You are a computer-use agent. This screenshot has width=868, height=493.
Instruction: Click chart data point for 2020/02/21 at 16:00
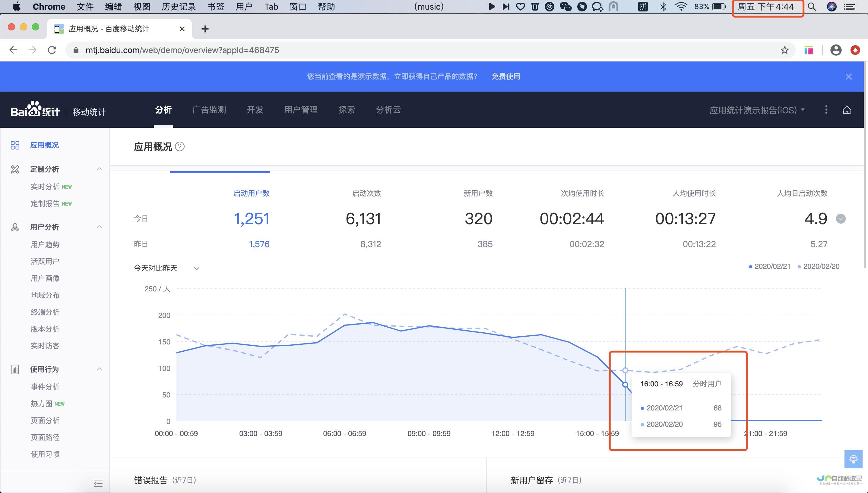click(x=625, y=385)
